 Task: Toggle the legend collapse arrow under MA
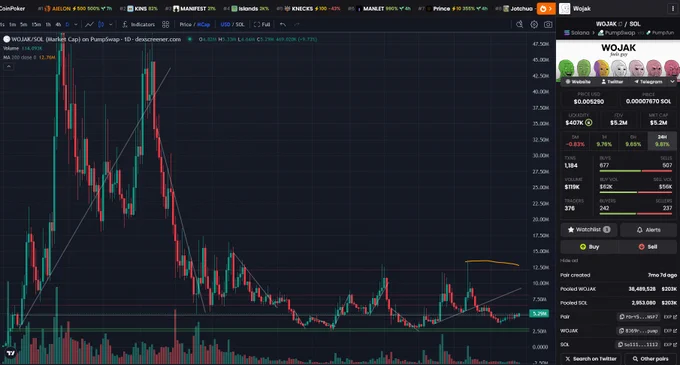8,66
